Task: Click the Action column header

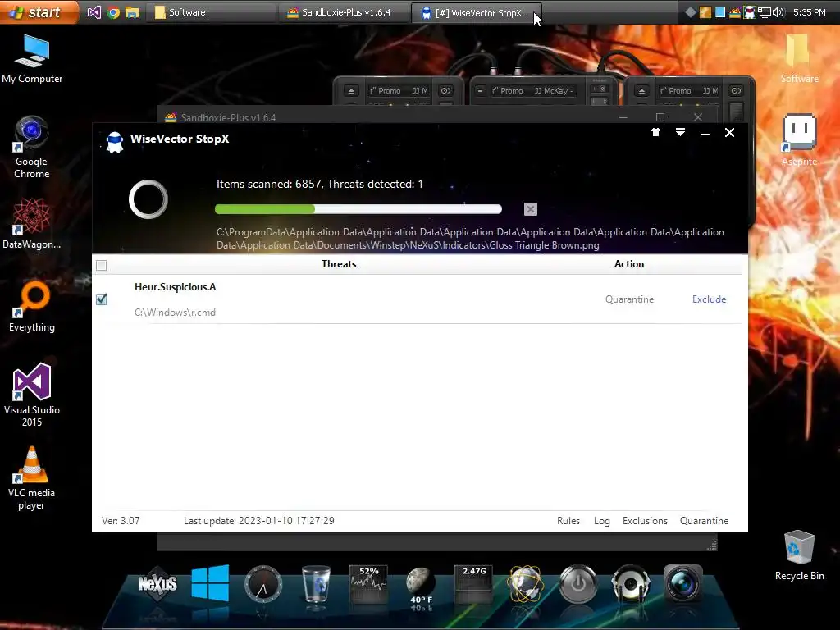Action: tap(629, 264)
